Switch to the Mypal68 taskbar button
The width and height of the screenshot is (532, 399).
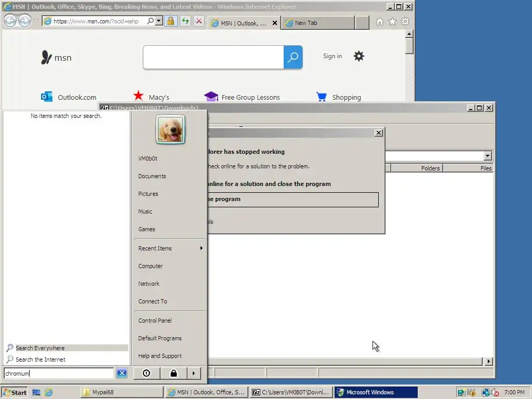coord(122,392)
